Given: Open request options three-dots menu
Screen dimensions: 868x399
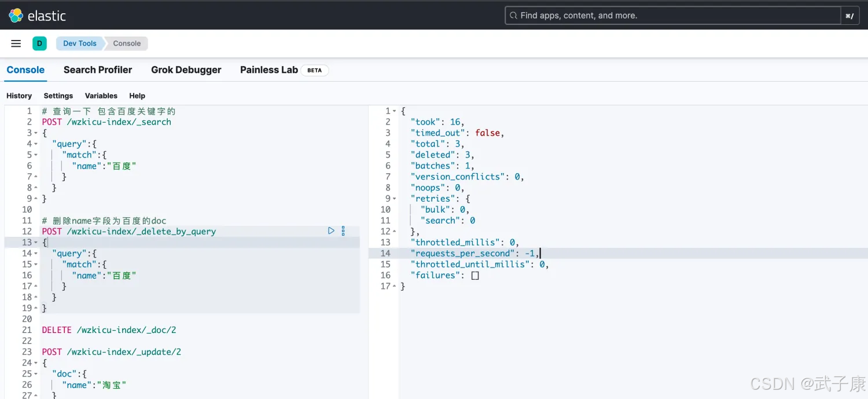Looking at the screenshot, I should tap(343, 231).
